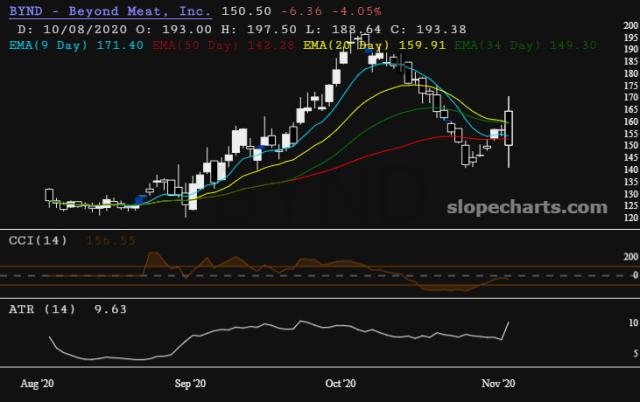The width and height of the screenshot is (640, 402).
Task: Click the 150 price axis label
Action: [631, 145]
